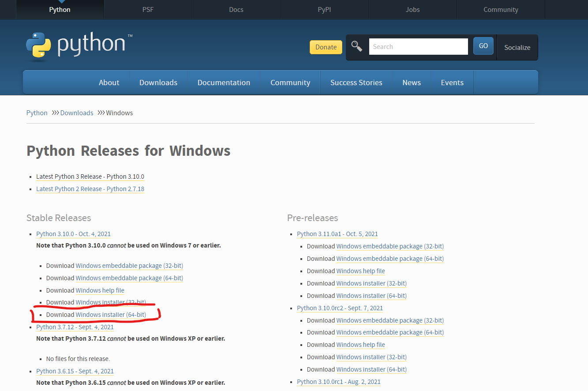Image resolution: width=588 pixels, height=391 pixels.
Task: Open the PSF top tab
Action: (x=148, y=9)
